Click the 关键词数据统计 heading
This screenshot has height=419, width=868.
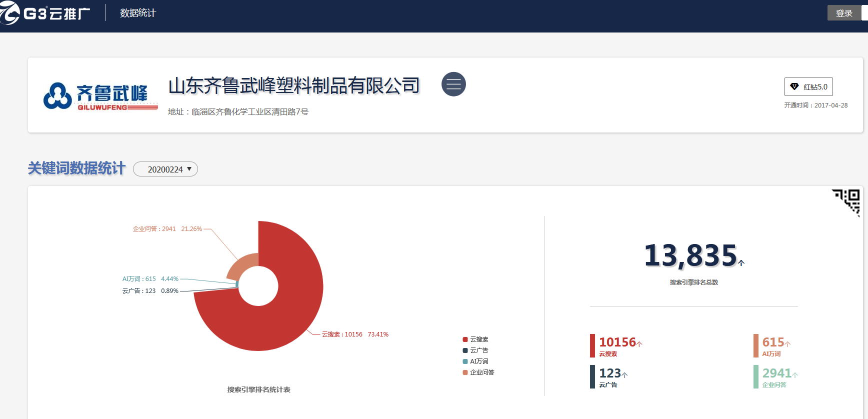point(76,168)
